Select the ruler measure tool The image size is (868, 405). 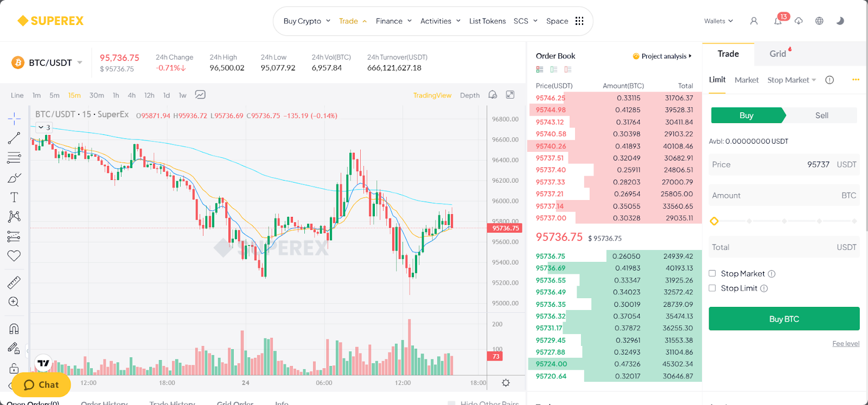point(14,282)
